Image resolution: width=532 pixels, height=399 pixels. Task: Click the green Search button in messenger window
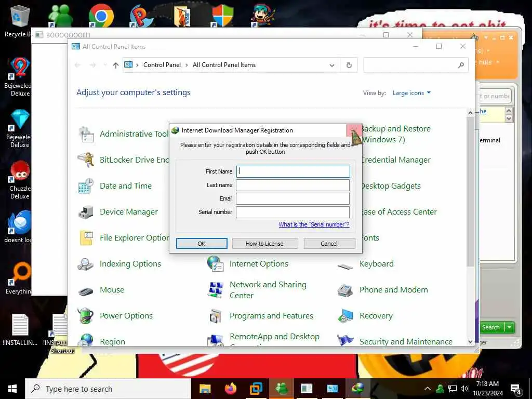(x=491, y=327)
